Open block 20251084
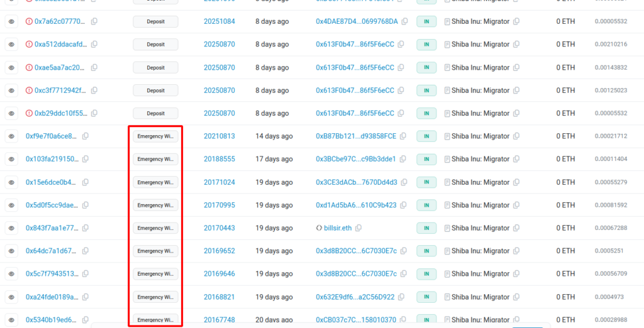Screen dimensions: 644x328 click(x=219, y=21)
